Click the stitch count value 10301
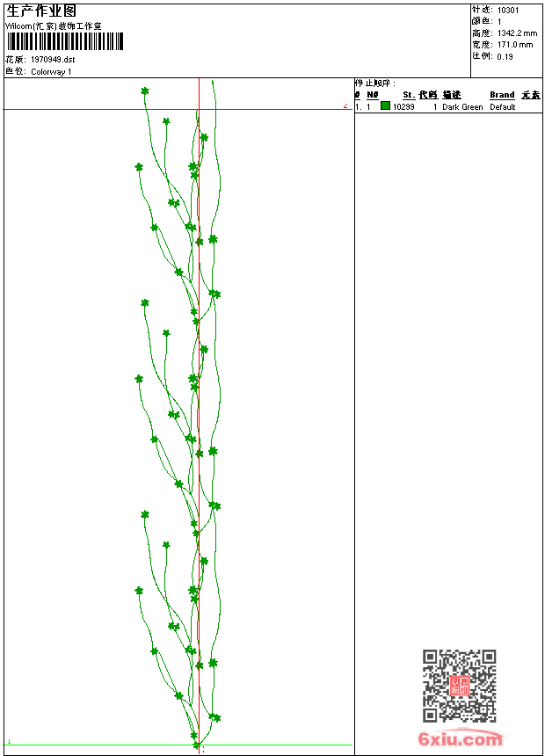The image size is (545, 756). [508, 11]
